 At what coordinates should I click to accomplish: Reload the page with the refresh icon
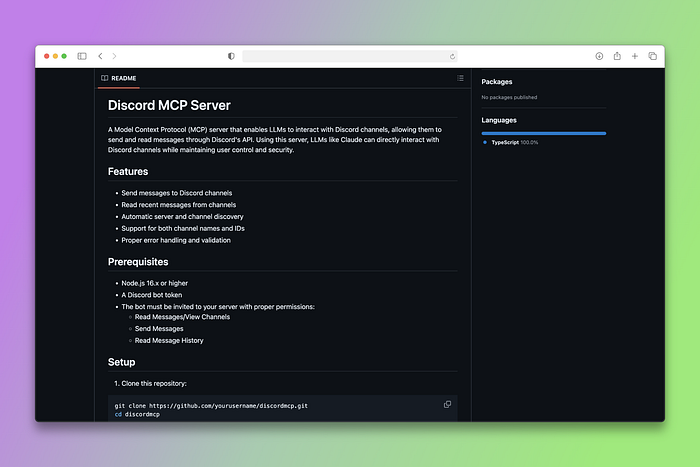click(452, 56)
